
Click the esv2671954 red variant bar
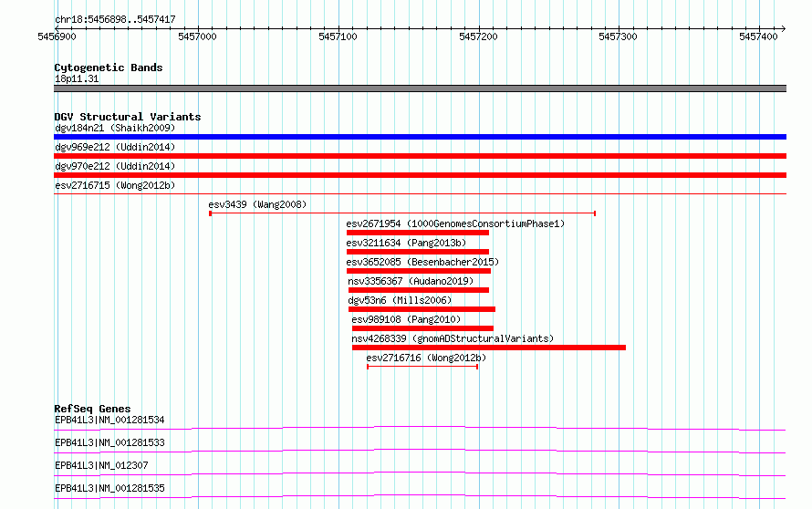click(x=417, y=233)
